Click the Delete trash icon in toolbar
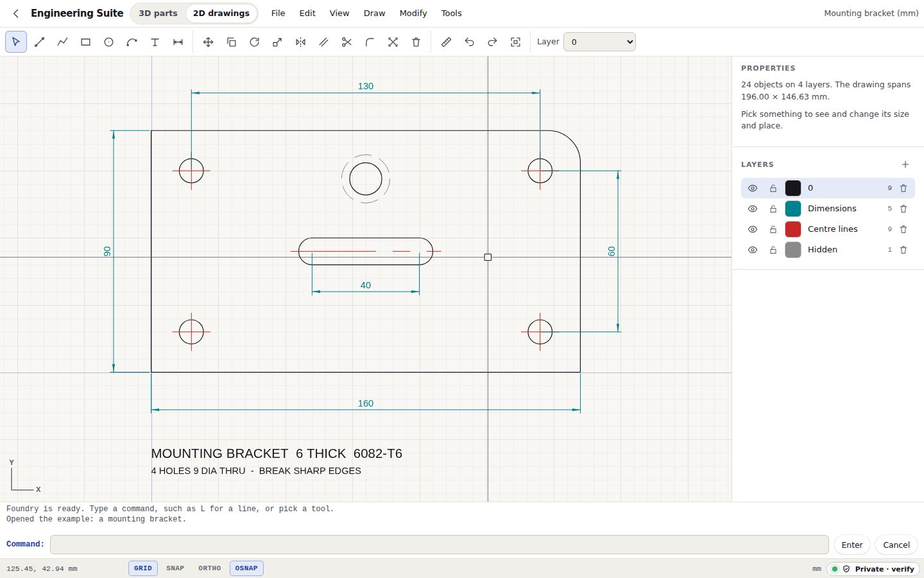This screenshot has width=924, height=578. pos(416,42)
